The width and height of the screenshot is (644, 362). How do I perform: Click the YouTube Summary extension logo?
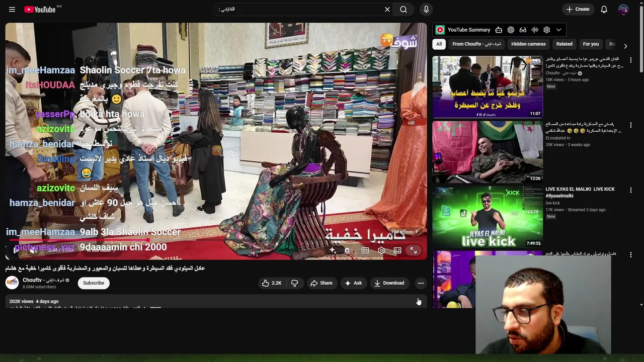point(440,30)
